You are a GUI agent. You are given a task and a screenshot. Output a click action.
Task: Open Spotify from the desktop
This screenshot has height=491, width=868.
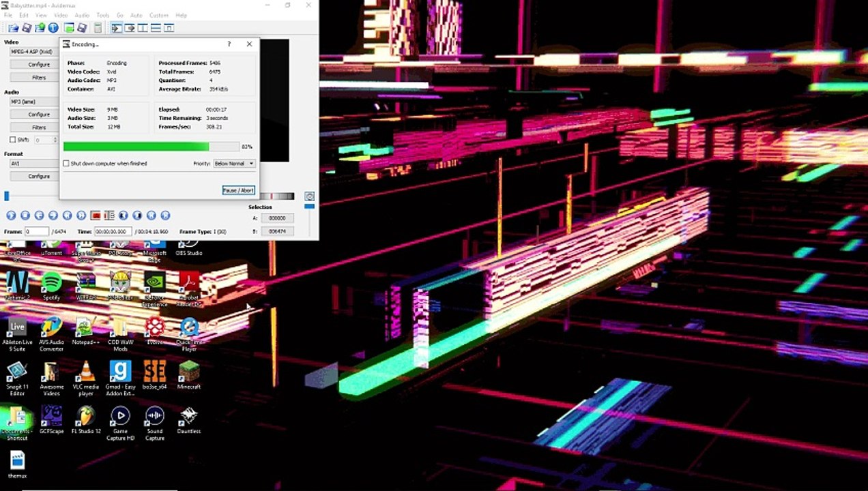tap(51, 286)
